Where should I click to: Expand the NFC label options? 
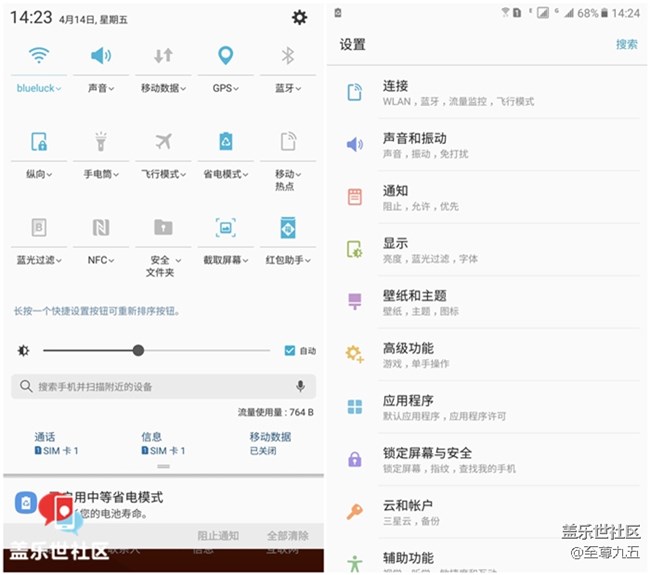coord(101,260)
